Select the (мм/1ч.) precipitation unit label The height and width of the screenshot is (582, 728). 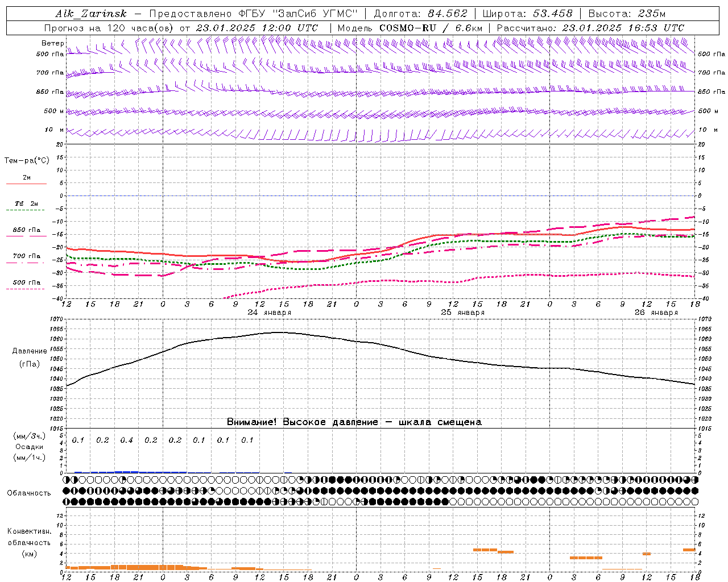pos(30,458)
